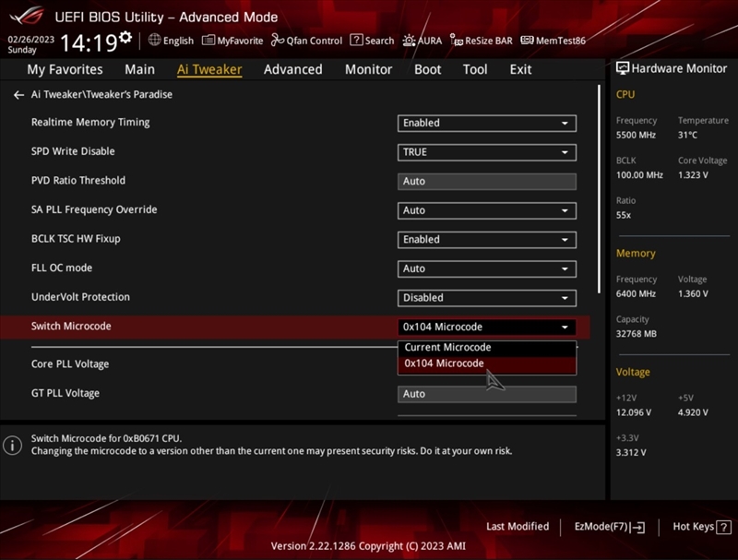Image resolution: width=738 pixels, height=560 pixels.
Task: Click memory frequency 6400 MHz value
Action: tap(636, 294)
